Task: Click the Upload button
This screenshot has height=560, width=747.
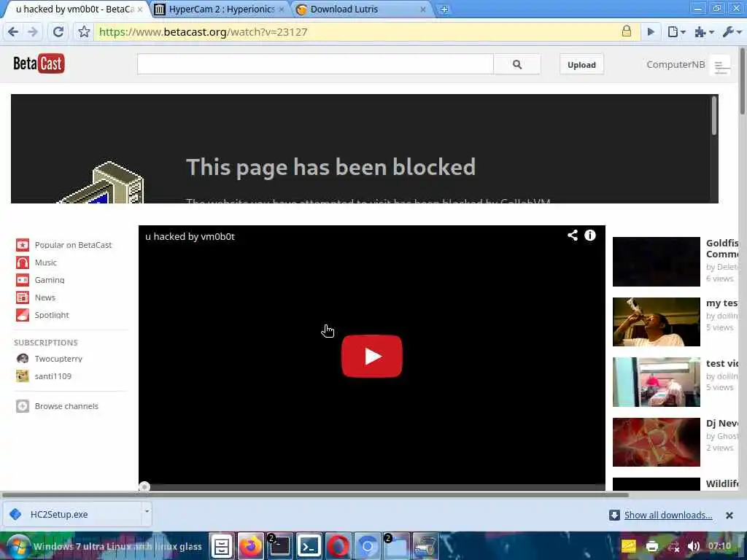Action: tap(581, 65)
